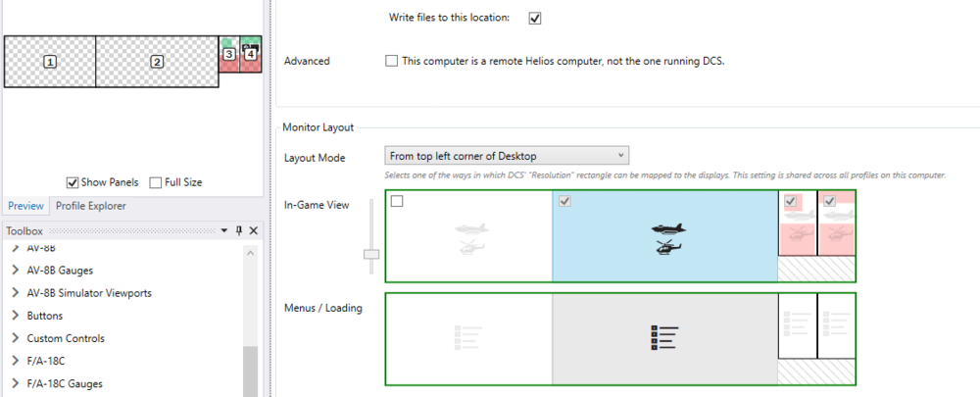980x397 pixels.
Task: Expand the AV-8B Gauges toolbox category
Action: pos(16,271)
